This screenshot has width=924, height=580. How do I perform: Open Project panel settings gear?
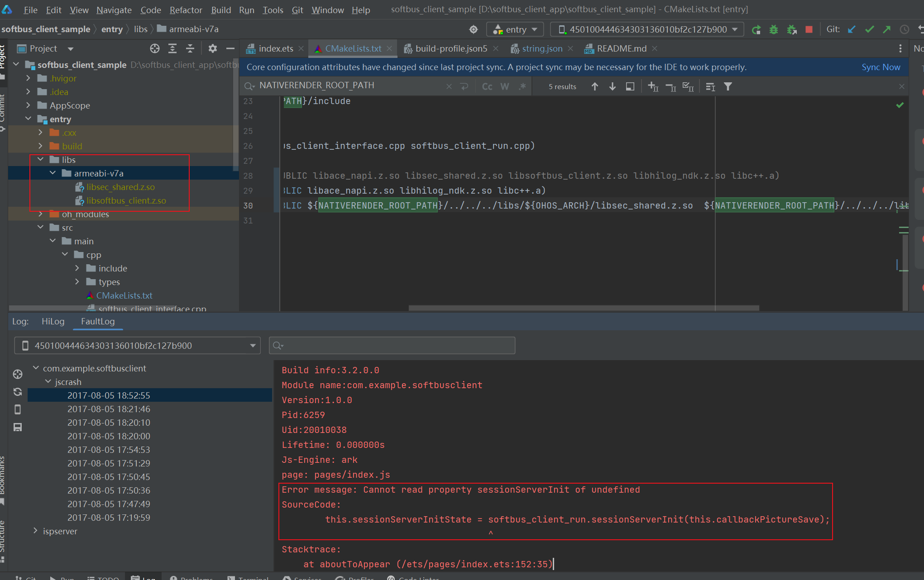pos(213,48)
